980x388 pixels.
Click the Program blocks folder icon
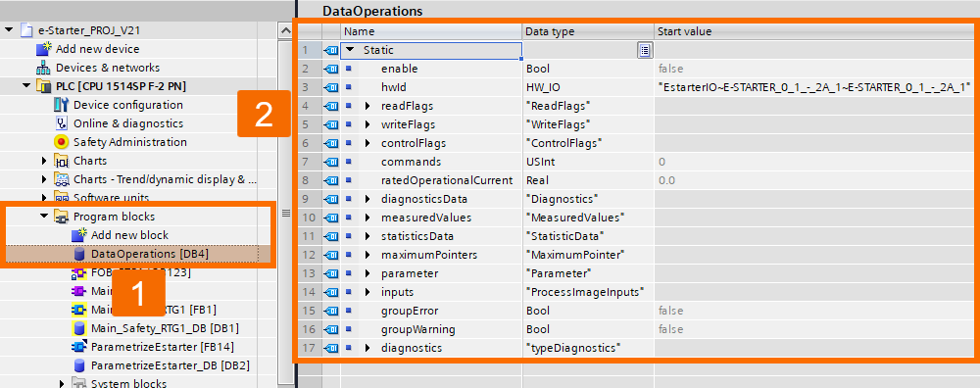(x=61, y=217)
